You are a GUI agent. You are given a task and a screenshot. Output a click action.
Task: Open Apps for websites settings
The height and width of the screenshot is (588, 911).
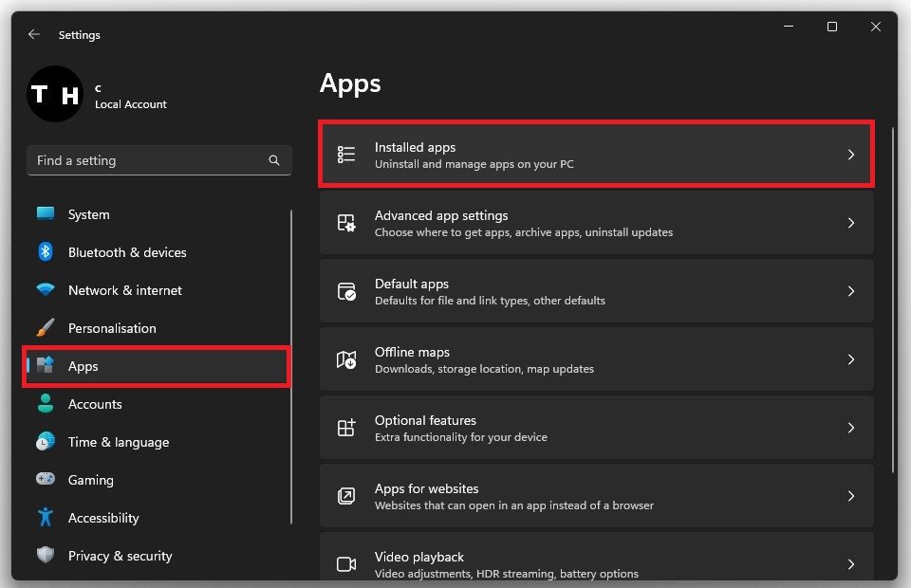click(596, 496)
